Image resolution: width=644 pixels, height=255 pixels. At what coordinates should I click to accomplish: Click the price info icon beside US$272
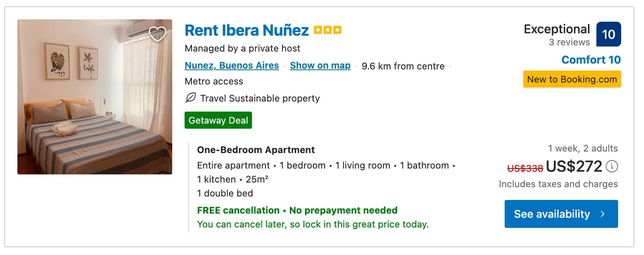[611, 167]
